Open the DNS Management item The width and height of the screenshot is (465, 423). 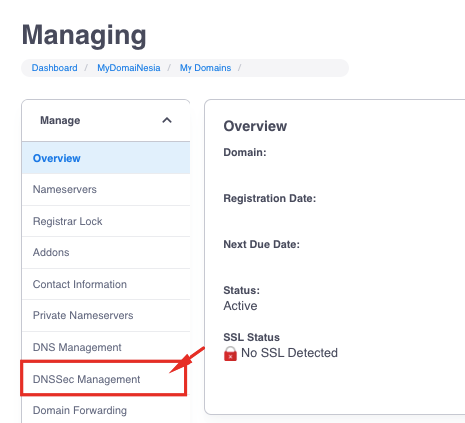(106, 347)
